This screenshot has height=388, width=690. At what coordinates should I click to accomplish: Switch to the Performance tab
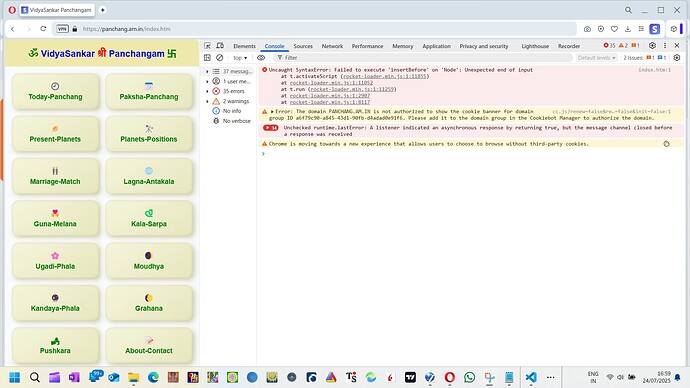[367, 46]
